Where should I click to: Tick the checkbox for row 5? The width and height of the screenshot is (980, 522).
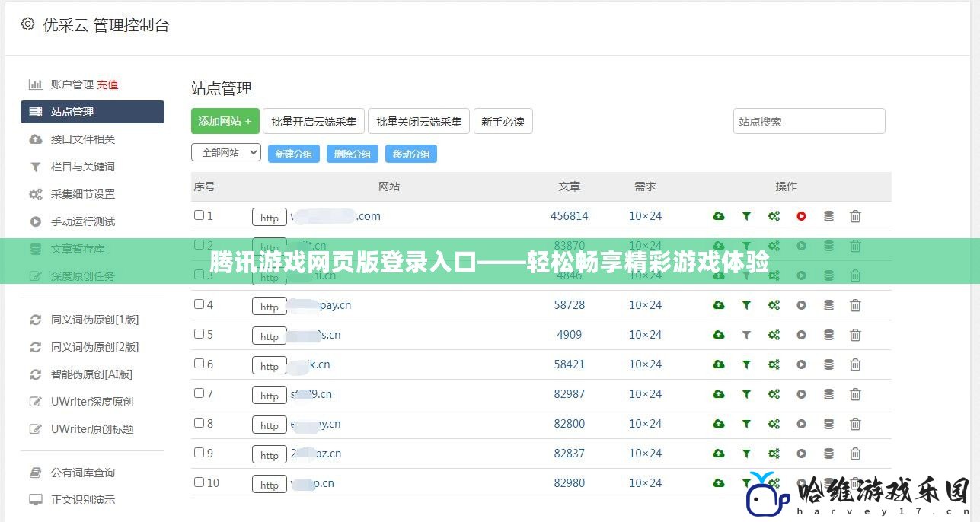point(199,334)
